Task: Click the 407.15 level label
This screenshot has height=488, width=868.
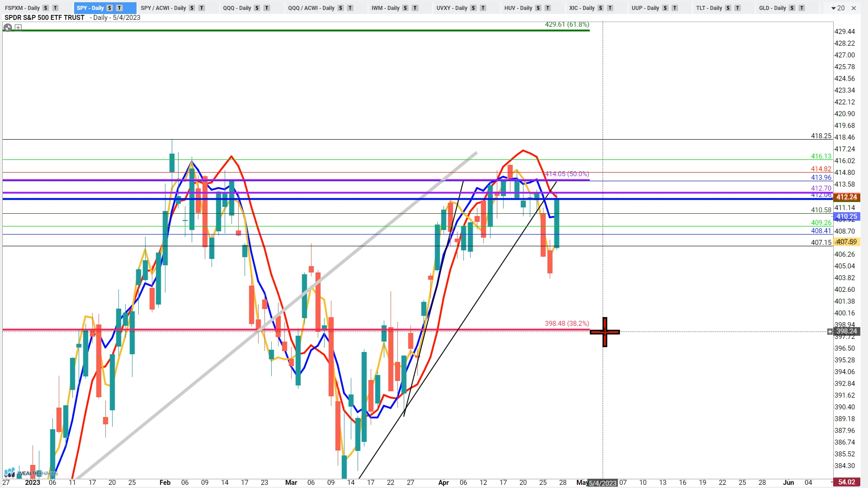Action: pos(821,243)
